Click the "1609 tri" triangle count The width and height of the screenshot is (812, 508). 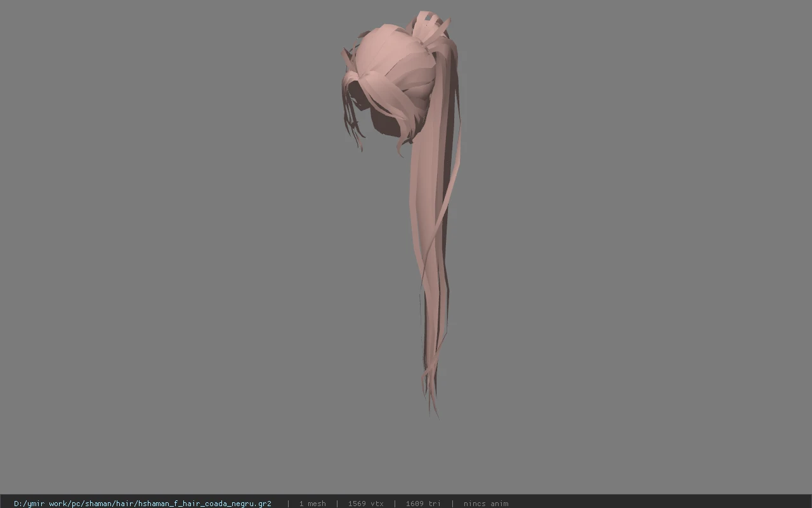(x=423, y=504)
